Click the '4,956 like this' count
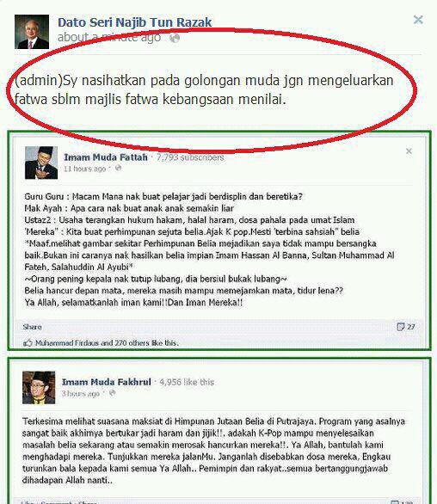This screenshot has width=437, height=504. [187, 382]
